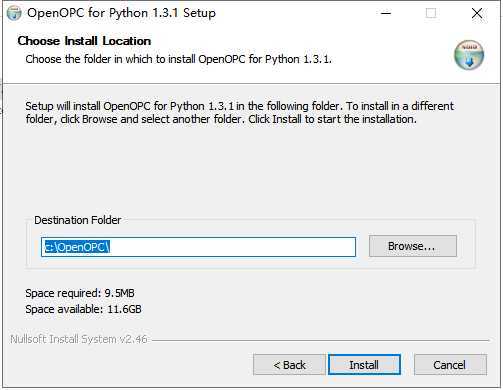Cancel the OpenOPC setup
This screenshot has height=390, width=503.
point(450,365)
